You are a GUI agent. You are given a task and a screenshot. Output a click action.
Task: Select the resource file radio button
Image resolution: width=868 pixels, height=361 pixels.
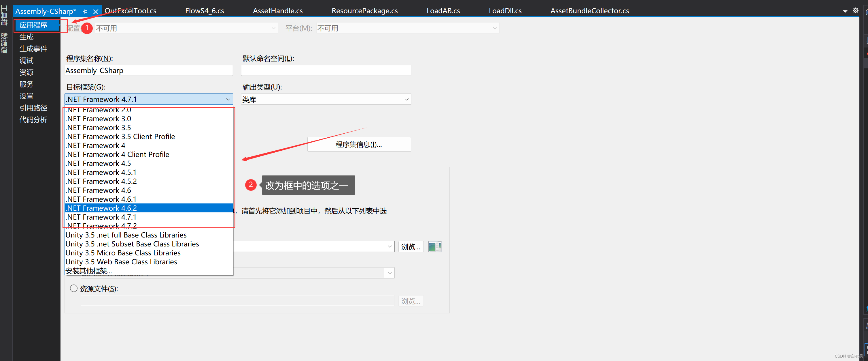point(74,289)
